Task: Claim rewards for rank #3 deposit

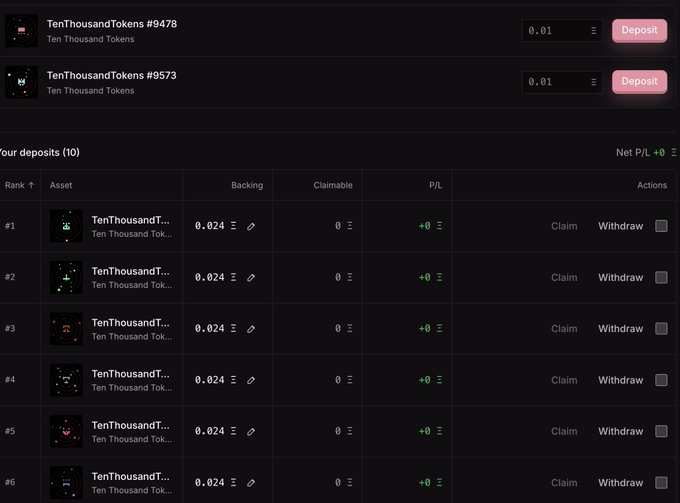Action: pyautogui.click(x=564, y=329)
